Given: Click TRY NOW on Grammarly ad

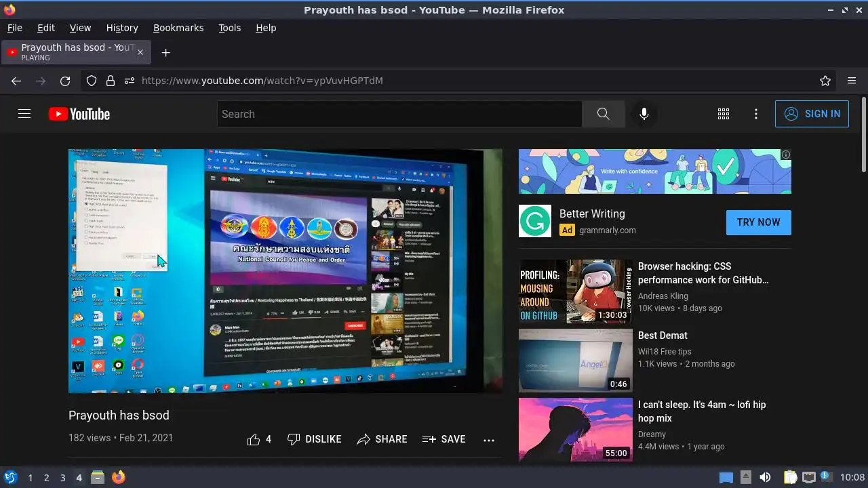Looking at the screenshot, I should tap(758, 222).
